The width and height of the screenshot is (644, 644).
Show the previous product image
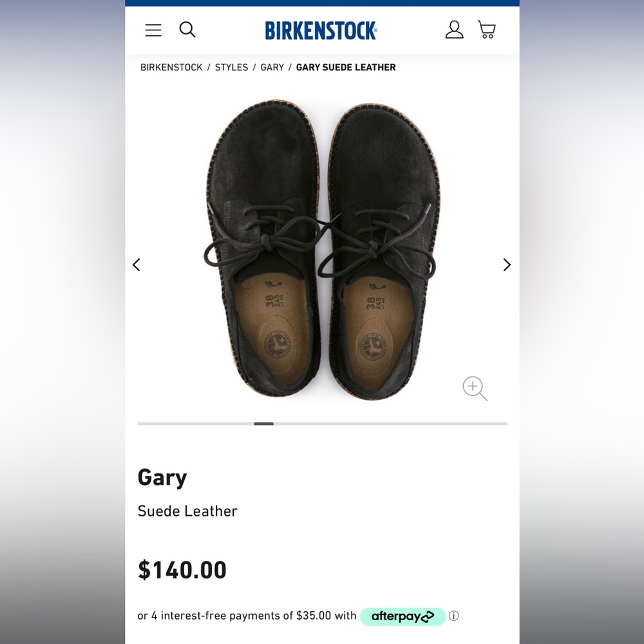click(137, 265)
